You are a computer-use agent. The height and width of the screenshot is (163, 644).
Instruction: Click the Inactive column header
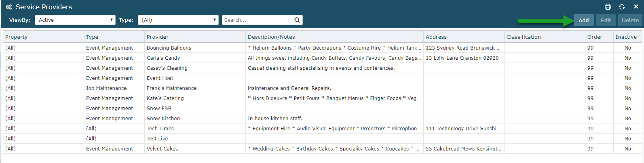[626, 37]
